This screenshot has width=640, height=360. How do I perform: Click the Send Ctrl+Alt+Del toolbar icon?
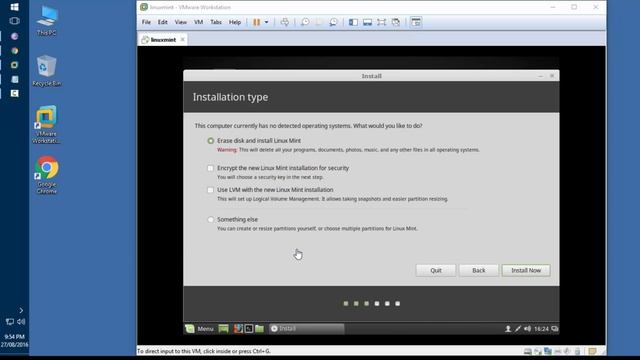point(284,22)
